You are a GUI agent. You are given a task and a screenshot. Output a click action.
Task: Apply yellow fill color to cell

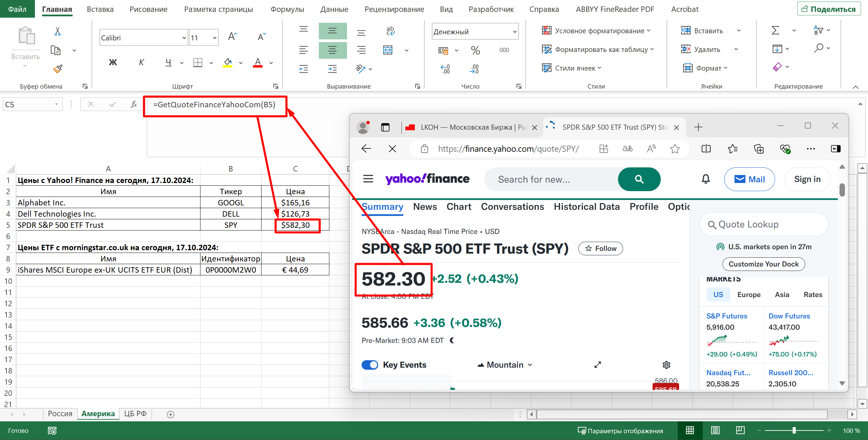228,62
